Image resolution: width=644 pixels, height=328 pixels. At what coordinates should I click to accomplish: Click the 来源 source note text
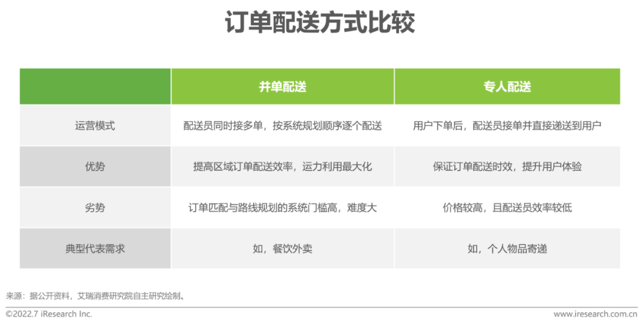click(96, 295)
